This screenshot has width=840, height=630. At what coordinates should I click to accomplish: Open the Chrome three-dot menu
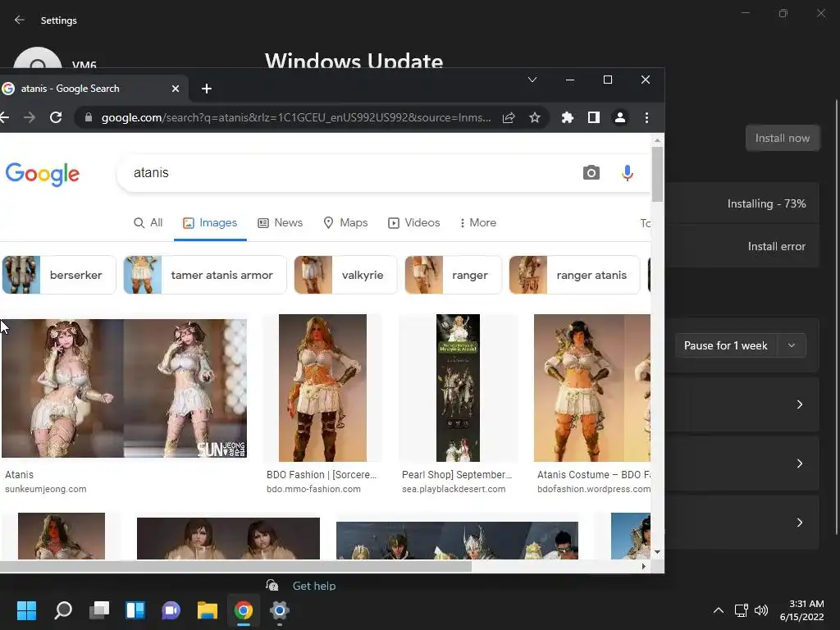coord(646,117)
